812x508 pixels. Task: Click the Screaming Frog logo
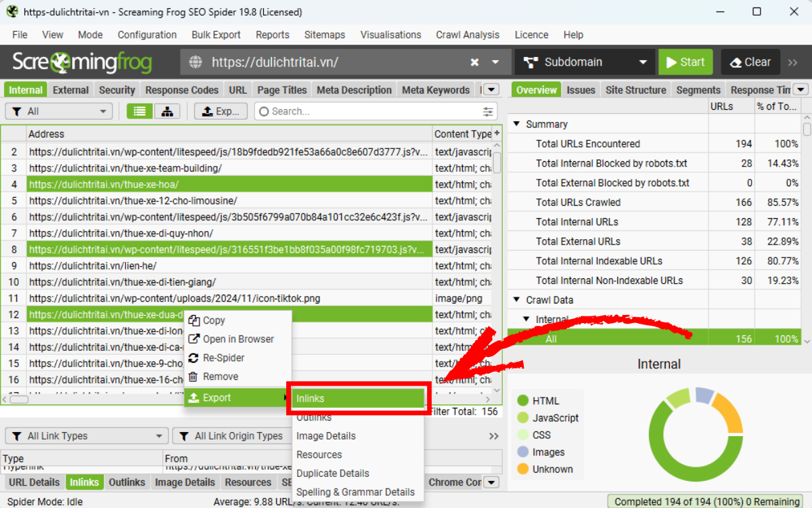pos(81,62)
